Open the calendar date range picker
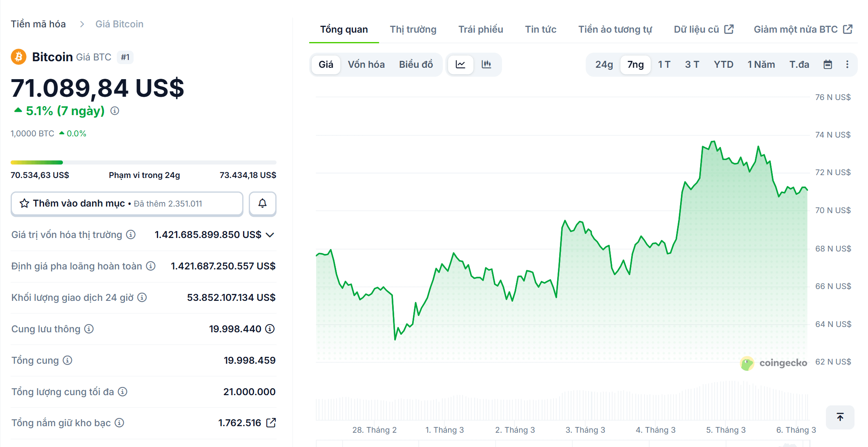The height and width of the screenshot is (447, 868). click(828, 64)
